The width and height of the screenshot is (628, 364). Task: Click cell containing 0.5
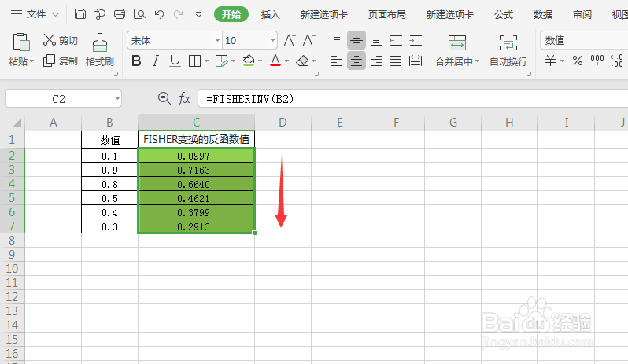click(x=109, y=198)
